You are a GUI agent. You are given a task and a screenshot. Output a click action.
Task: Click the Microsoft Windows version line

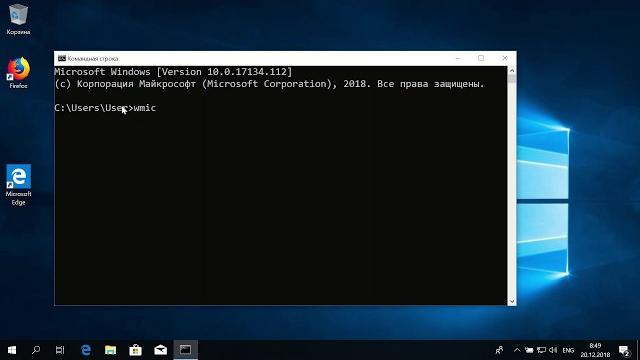tap(173, 72)
